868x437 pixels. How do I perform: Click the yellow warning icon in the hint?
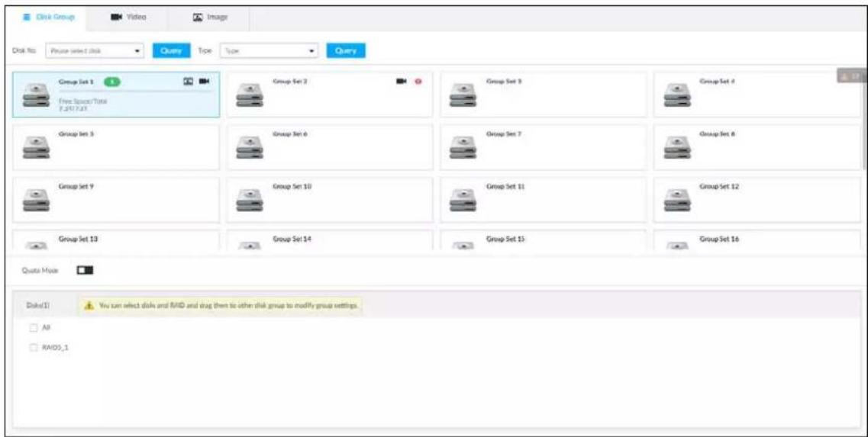tap(89, 305)
